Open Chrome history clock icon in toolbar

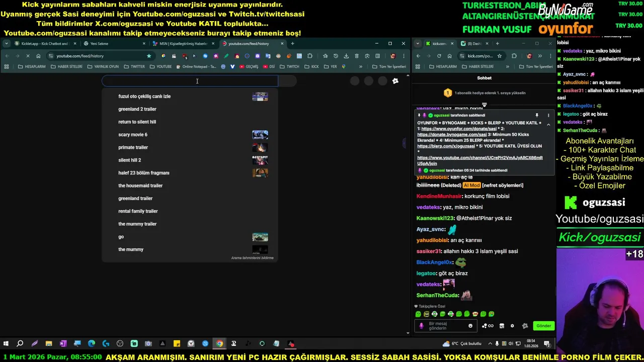[336, 56]
